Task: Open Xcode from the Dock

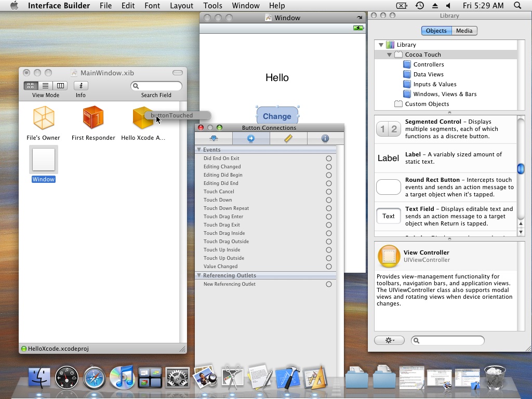Action: pos(288,377)
